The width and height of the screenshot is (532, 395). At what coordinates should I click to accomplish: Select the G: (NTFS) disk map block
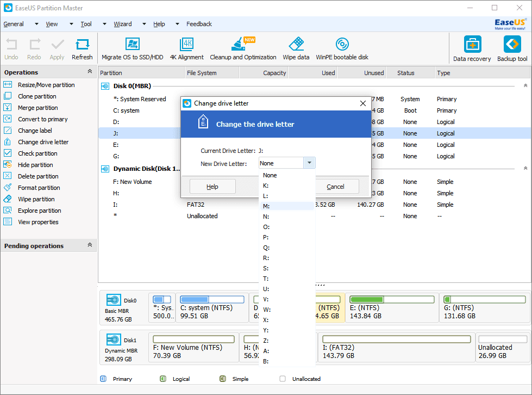click(x=485, y=308)
